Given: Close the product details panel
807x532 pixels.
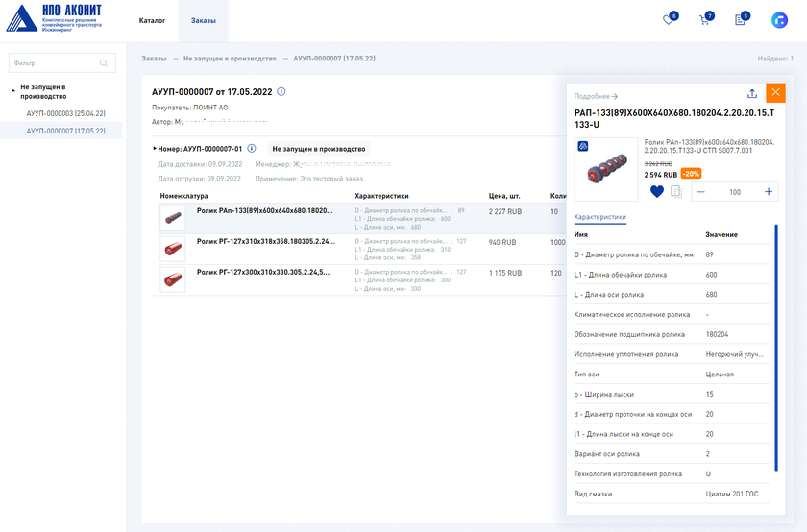Looking at the screenshot, I should pos(775,93).
